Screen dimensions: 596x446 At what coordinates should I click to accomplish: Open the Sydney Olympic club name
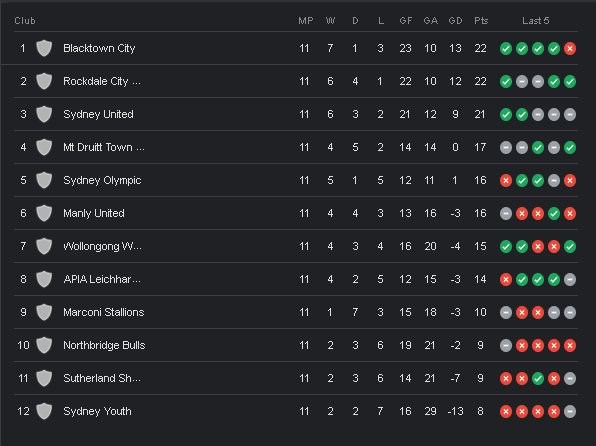pyautogui.click(x=102, y=180)
